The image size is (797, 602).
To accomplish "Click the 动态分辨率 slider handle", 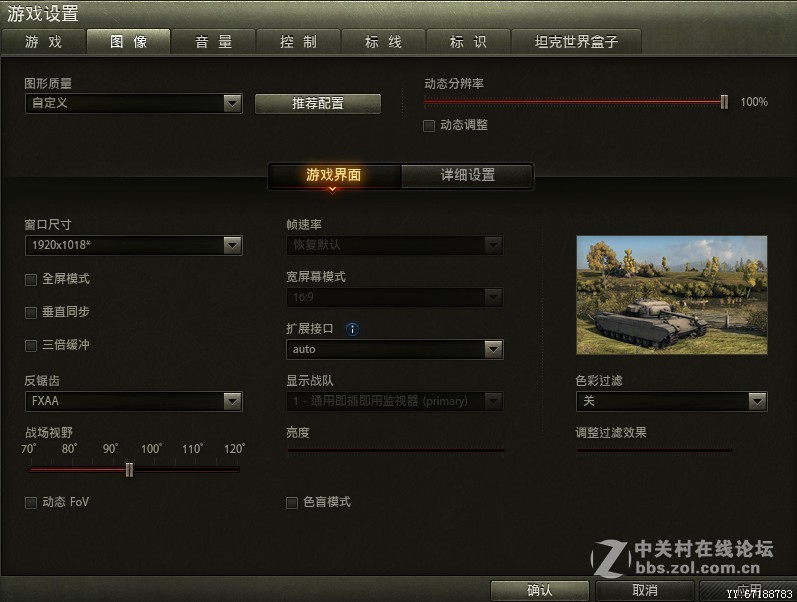I will coord(724,102).
